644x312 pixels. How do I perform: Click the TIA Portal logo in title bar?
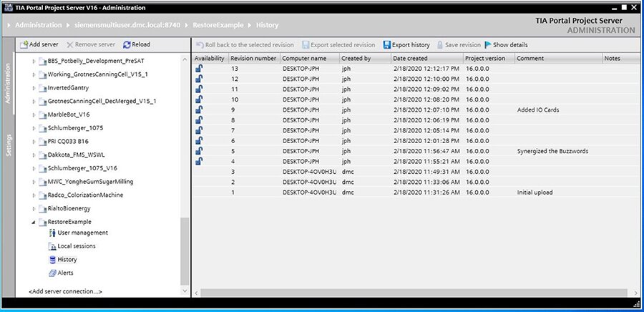(8, 7)
